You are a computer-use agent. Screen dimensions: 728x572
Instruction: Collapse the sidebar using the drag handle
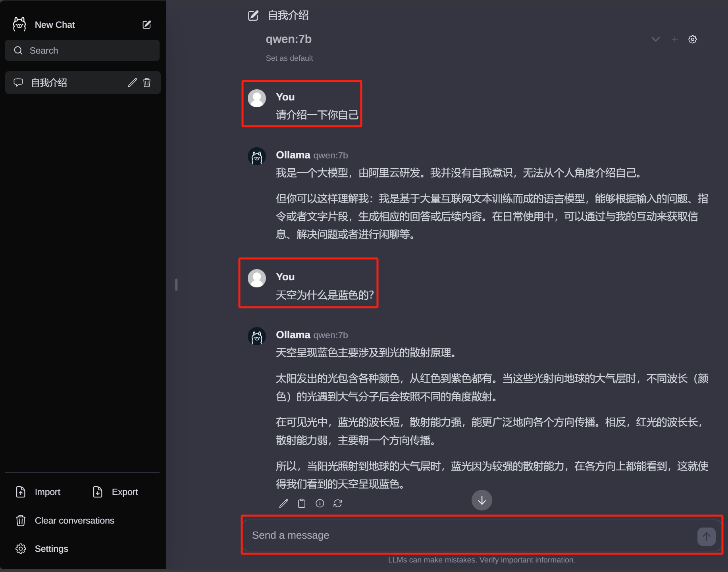(x=176, y=284)
